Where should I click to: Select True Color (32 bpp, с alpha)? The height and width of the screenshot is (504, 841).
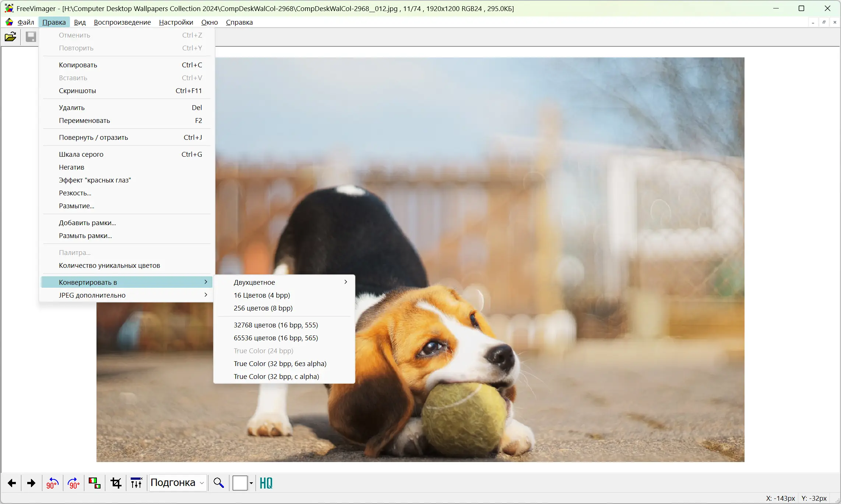tap(276, 376)
